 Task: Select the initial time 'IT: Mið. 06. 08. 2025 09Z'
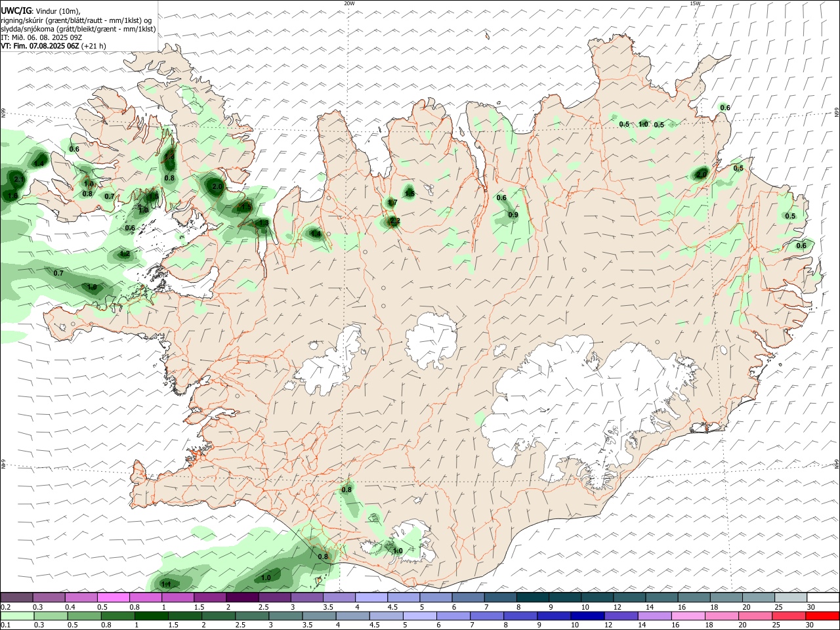[x=41, y=37]
